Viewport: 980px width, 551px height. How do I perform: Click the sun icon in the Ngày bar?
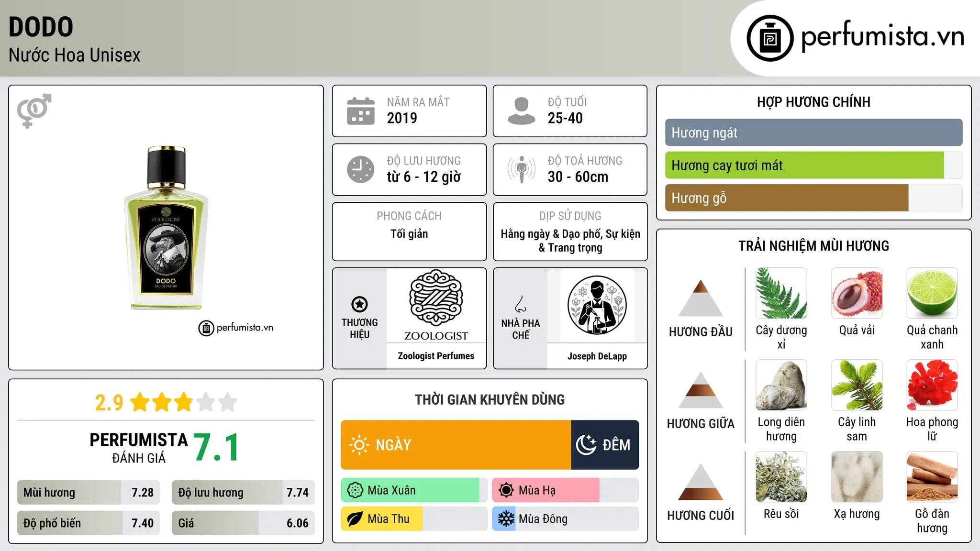(359, 445)
